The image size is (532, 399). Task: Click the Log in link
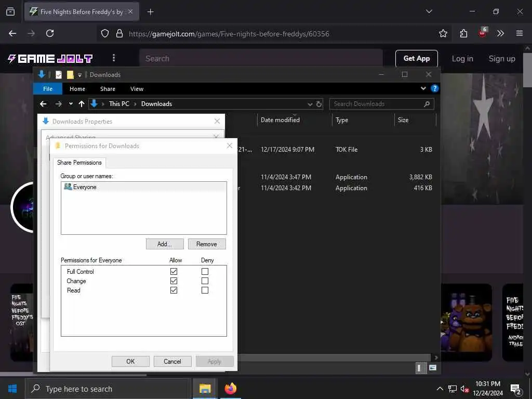tap(462, 59)
